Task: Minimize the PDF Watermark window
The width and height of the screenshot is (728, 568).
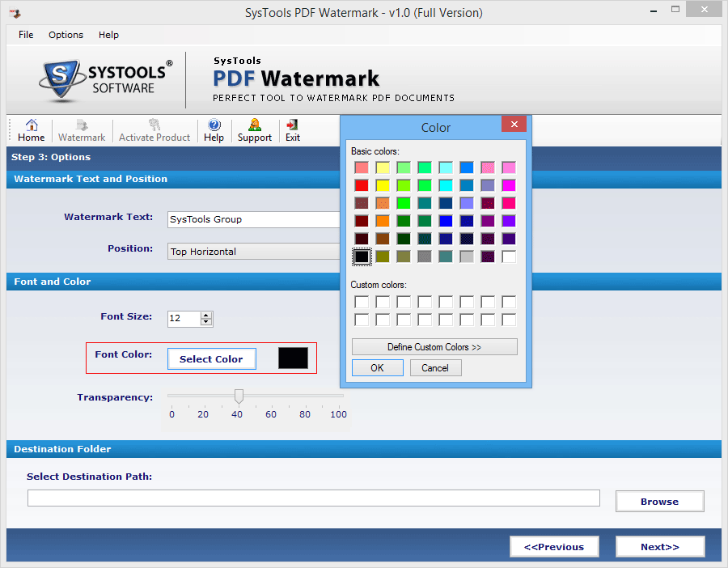Action: coord(654,11)
